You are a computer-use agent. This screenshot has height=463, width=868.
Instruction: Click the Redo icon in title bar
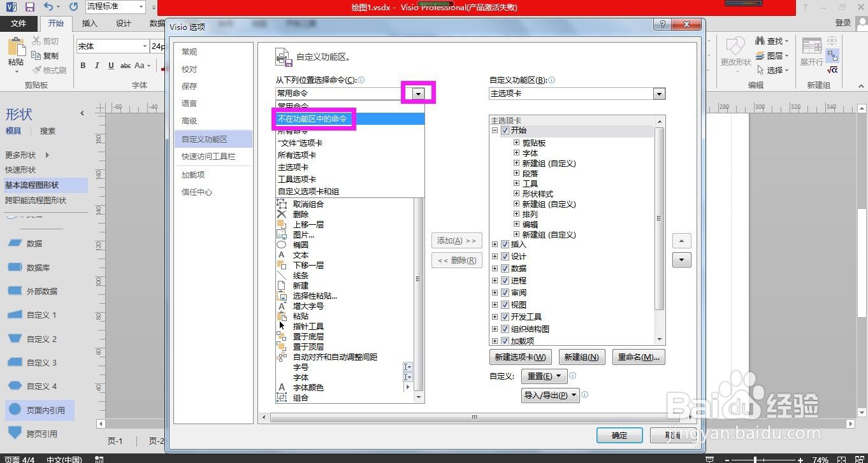tap(74, 6)
